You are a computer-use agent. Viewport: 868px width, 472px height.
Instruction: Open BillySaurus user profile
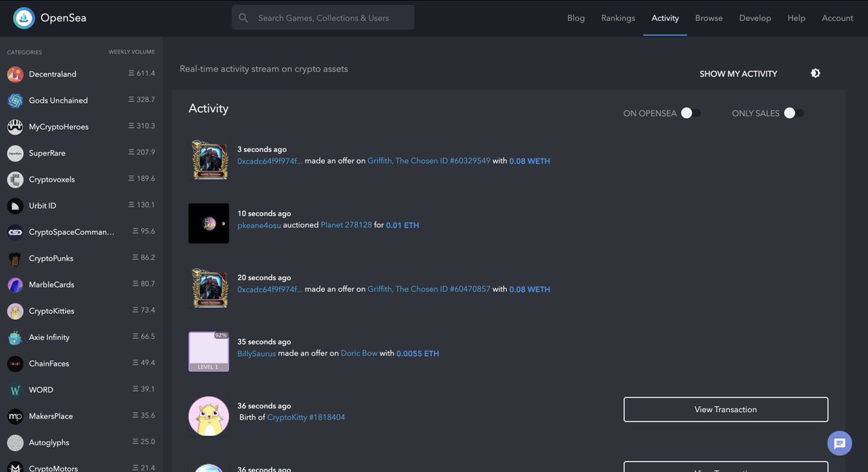click(x=257, y=353)
